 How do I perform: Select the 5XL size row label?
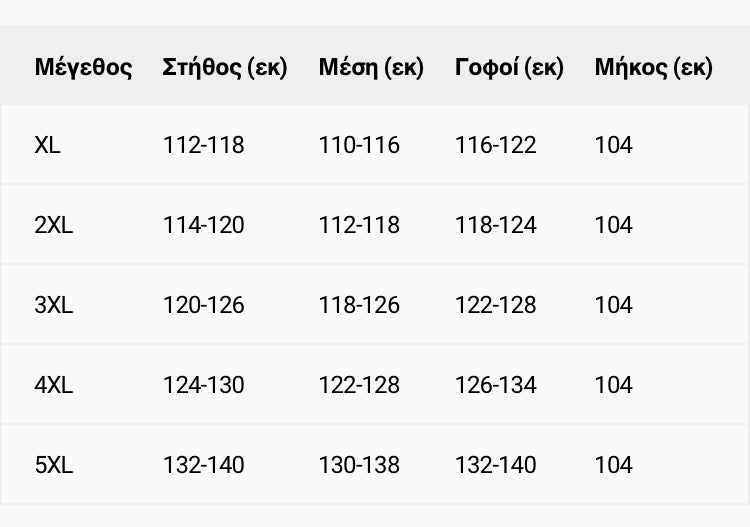[54, 464]
